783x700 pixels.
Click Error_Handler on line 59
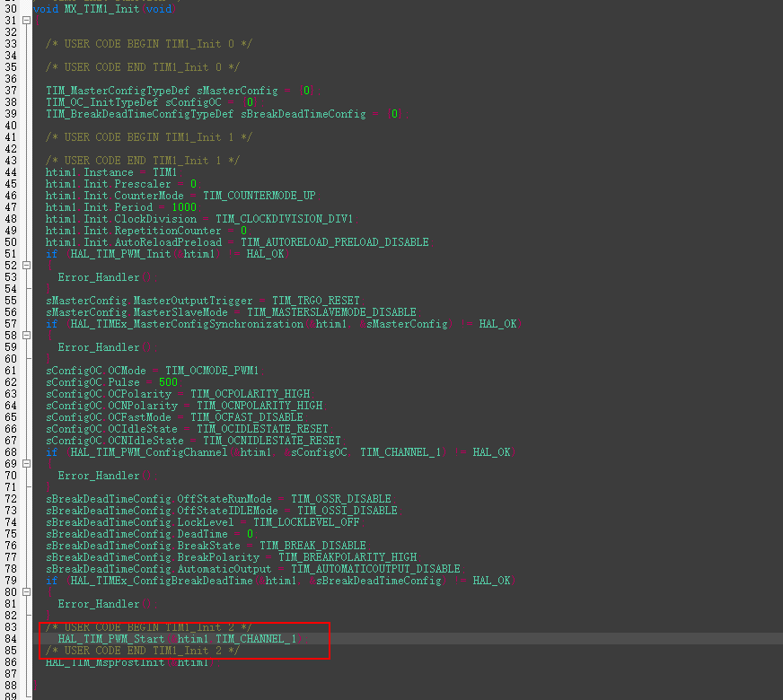(x=99, y=347)
